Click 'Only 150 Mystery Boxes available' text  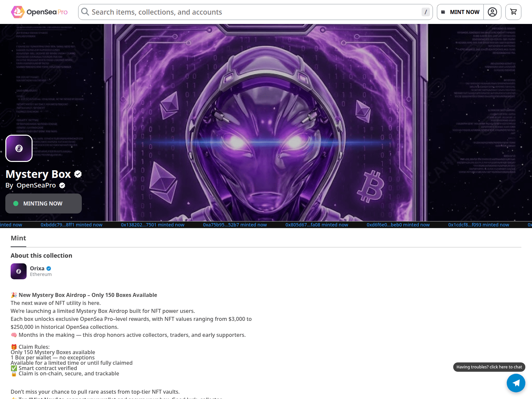pyautogui.click(x=53, y=352)
